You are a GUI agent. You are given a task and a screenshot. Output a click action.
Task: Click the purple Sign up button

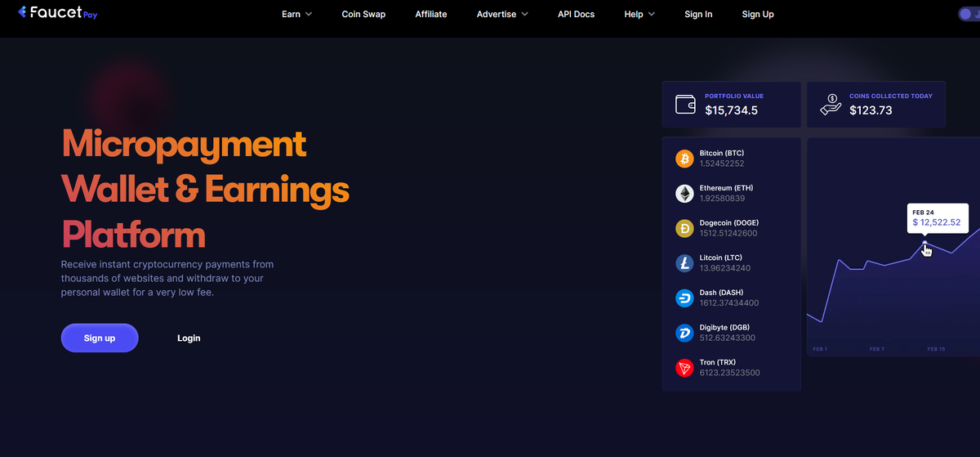click(100, 338)
